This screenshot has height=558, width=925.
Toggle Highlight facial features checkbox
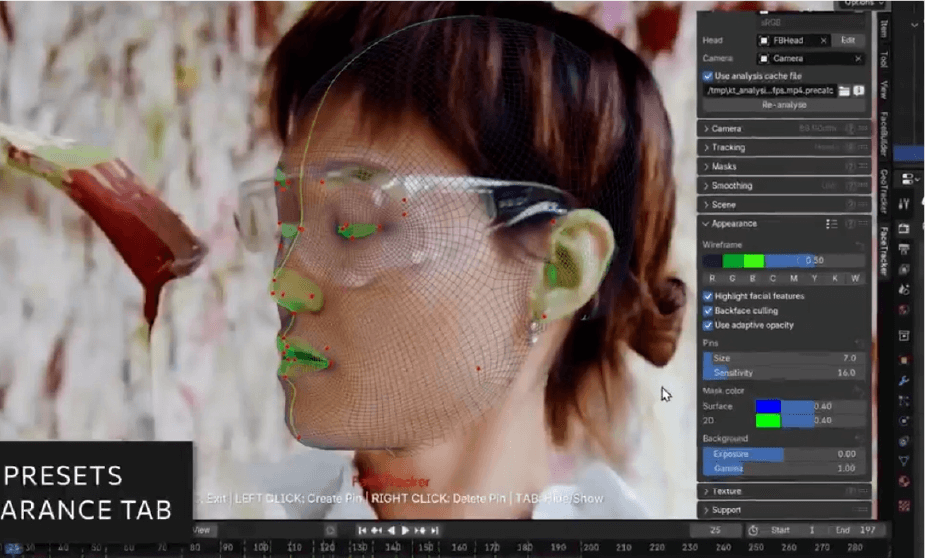(708, 297)
